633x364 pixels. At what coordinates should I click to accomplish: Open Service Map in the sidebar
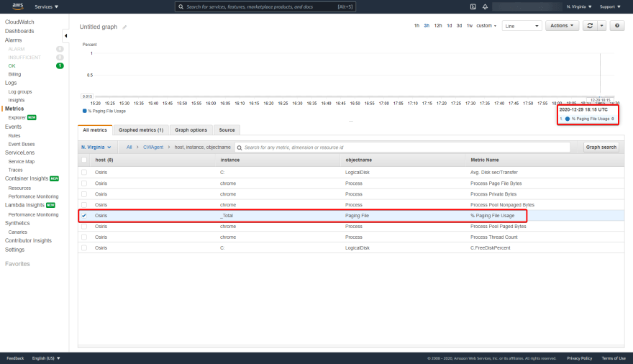(x=22, y=161)
